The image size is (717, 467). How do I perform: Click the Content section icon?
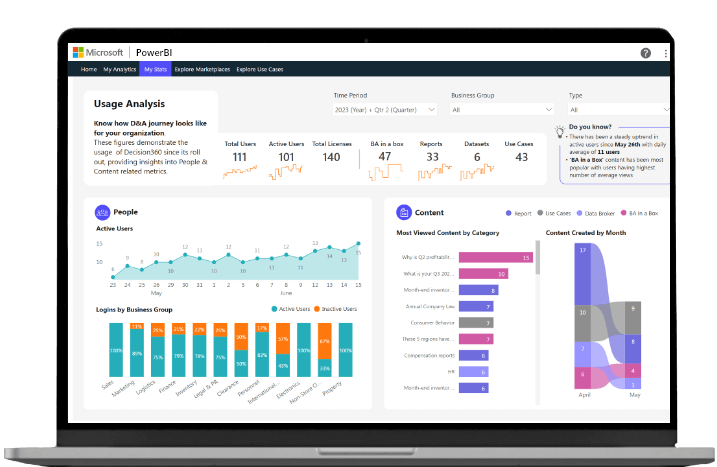403,212
